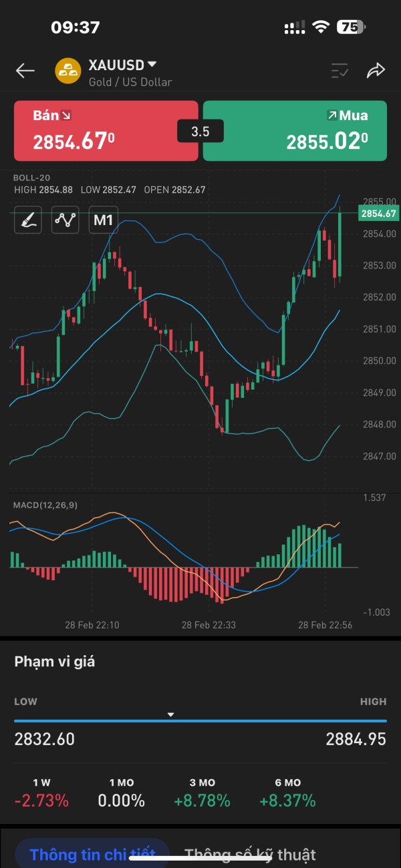Tap the price range slider marker
This screenshot has width=401, height=868.
tap(170, 714)
